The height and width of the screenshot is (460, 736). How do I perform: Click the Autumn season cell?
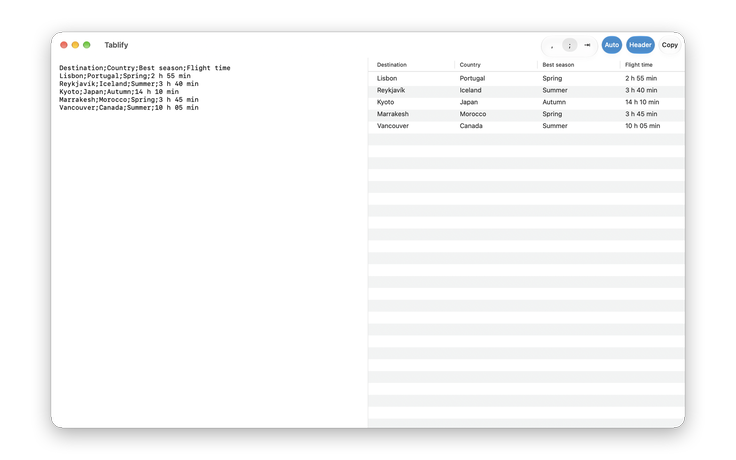554,102
